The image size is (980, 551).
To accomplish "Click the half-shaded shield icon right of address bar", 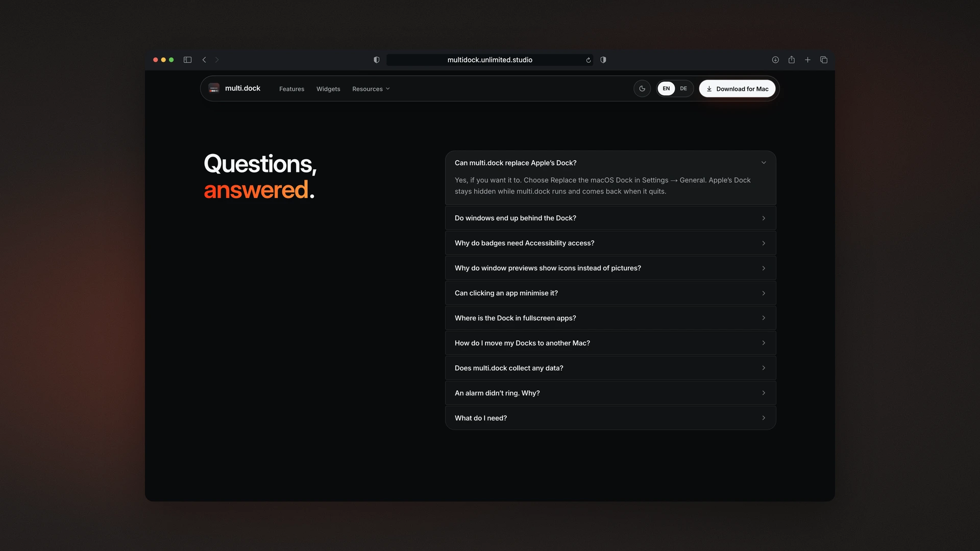I will [x=603, y=60].
